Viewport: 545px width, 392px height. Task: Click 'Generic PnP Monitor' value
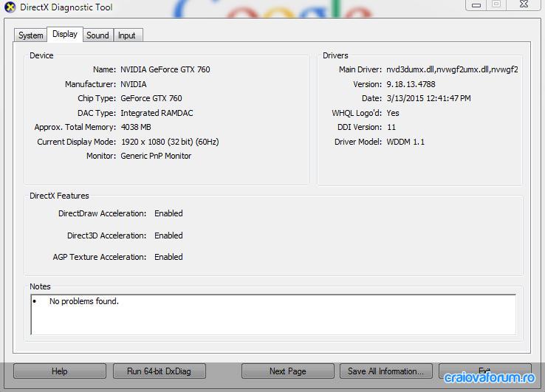[x=156, y=156]
